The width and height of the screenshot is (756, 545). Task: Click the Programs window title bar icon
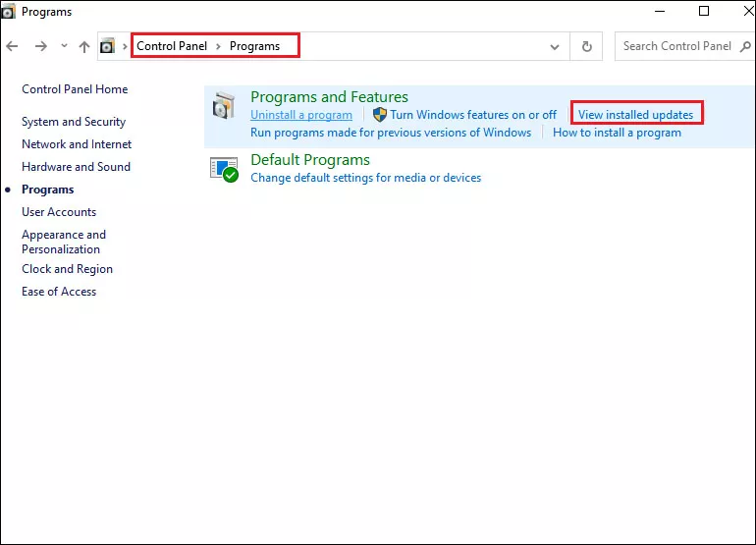8,12
